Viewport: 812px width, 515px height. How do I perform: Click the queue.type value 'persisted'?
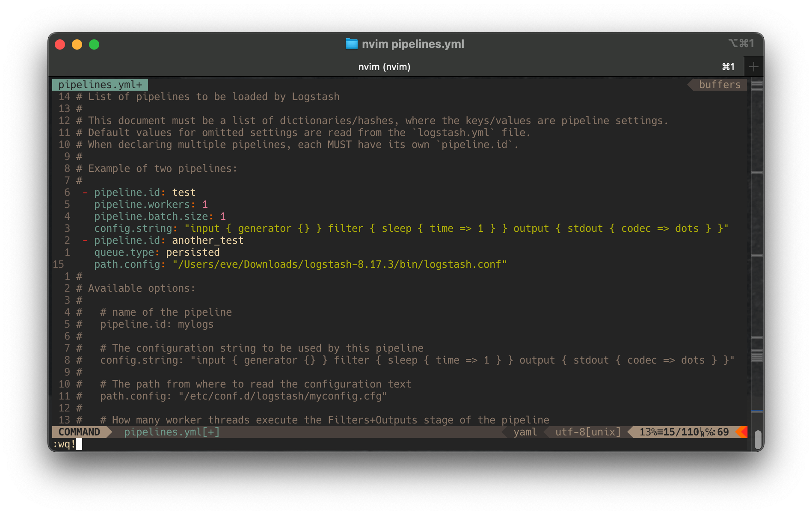pyautogui.click(x=193, y=252)
